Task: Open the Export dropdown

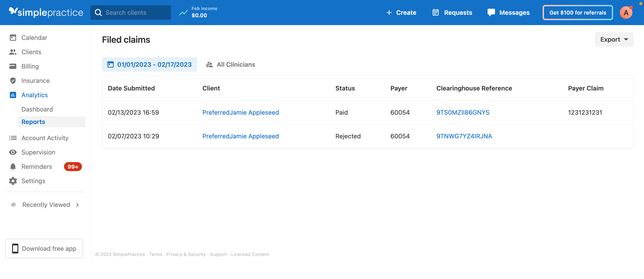Action: (614, 40)
